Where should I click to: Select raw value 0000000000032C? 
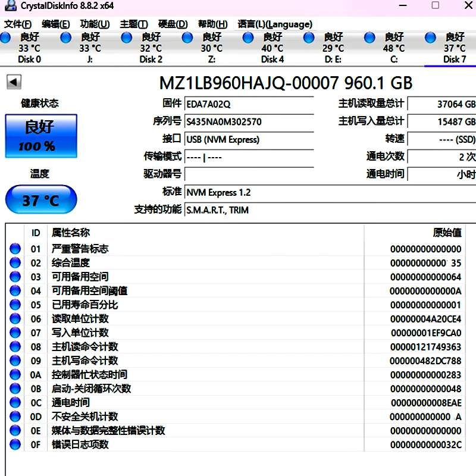(425, 444)
